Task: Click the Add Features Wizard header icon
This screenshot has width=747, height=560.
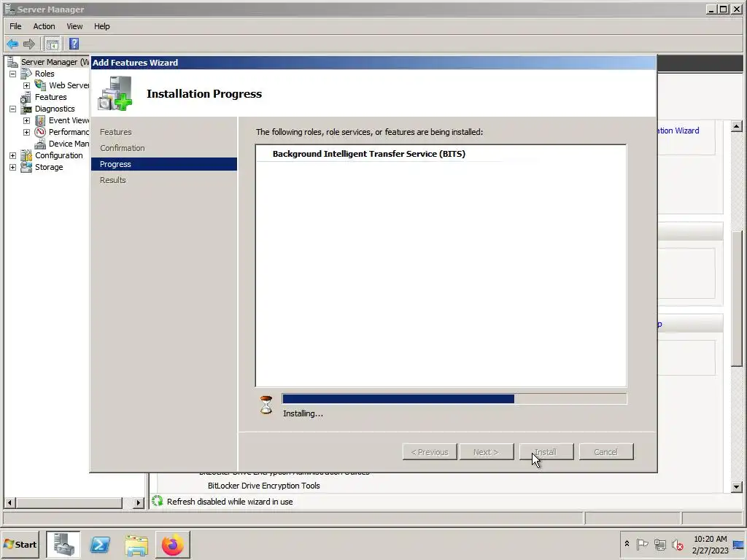Action: point(115,93)
